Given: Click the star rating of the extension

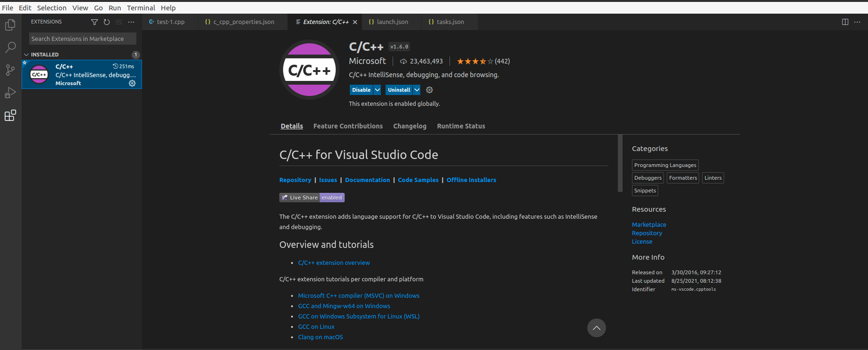Looking at the screenshot, I should [475, 61].
